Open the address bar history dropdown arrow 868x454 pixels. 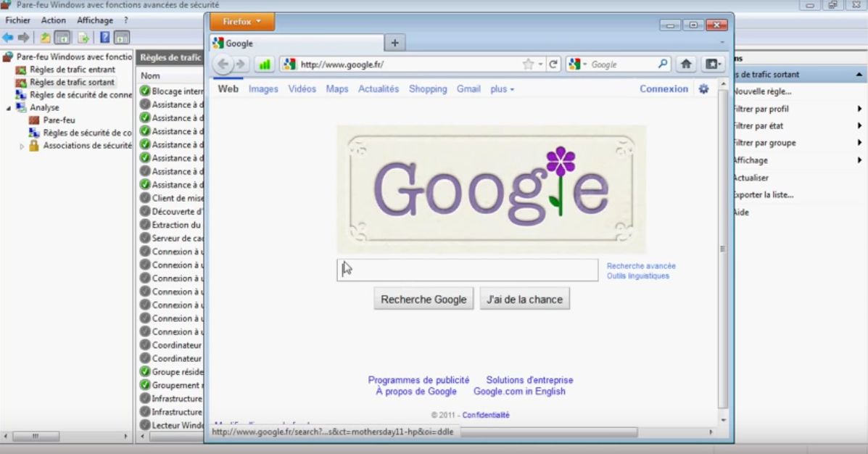pos(540,65)
